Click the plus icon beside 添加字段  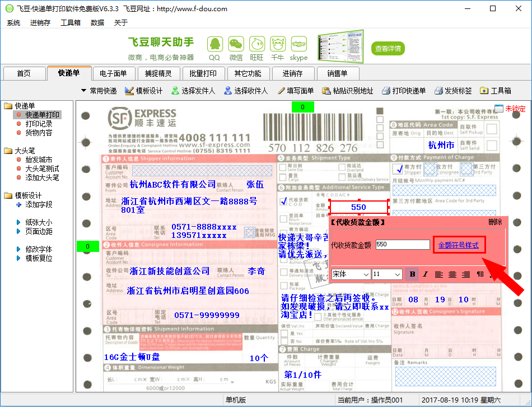[18, 204]
